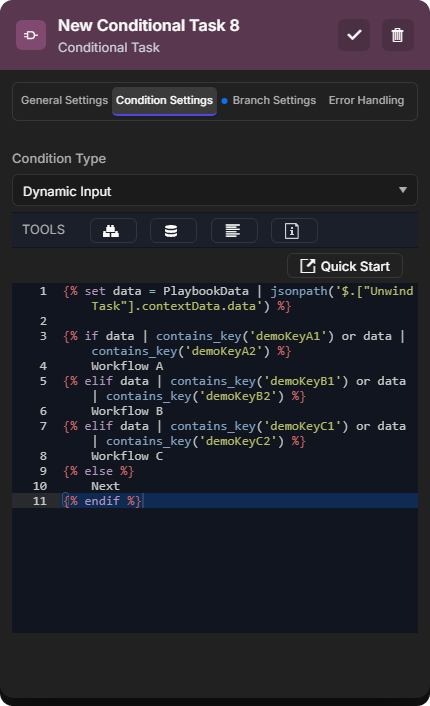Switch to the Branch Settings tab
430x706 pixels.
click(x=274, y=100)
